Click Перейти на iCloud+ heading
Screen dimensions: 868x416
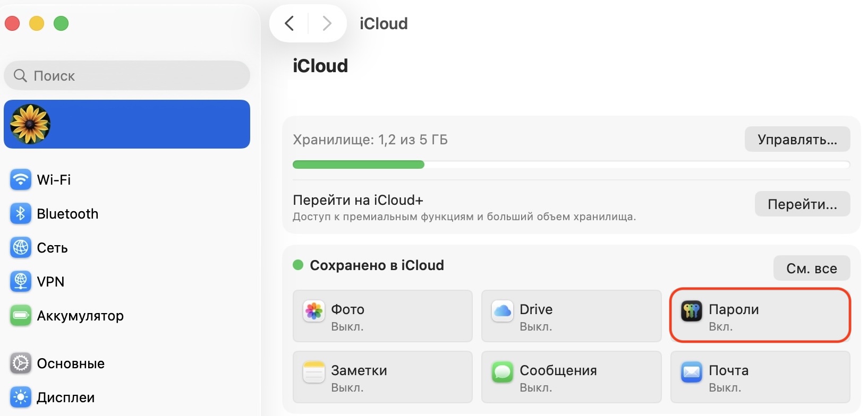point(358,200)
